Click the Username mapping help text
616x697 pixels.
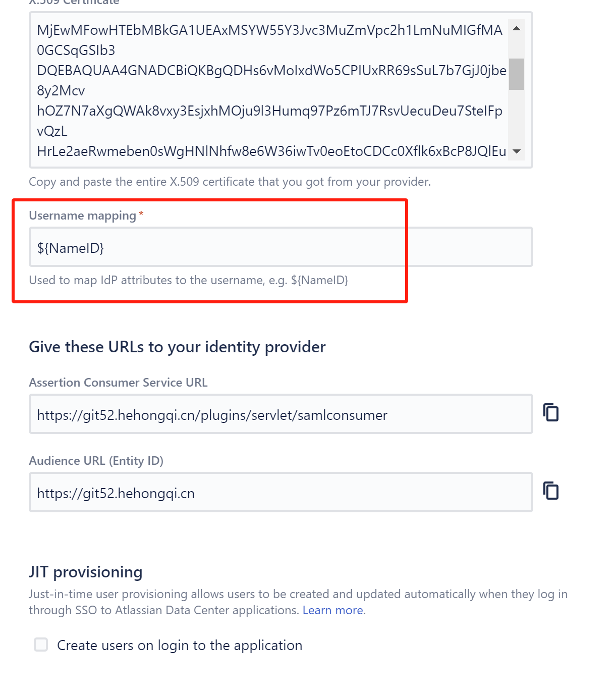[x=188, y=280]
